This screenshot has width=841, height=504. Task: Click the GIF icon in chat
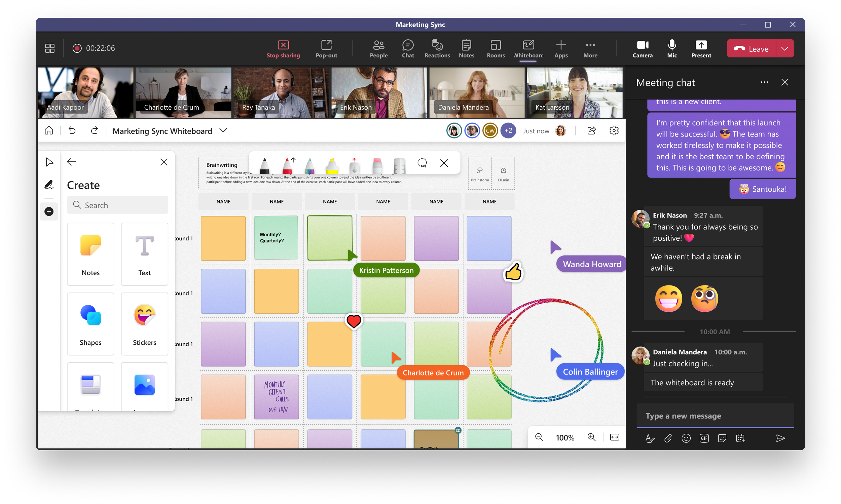[x=704, y=438]
